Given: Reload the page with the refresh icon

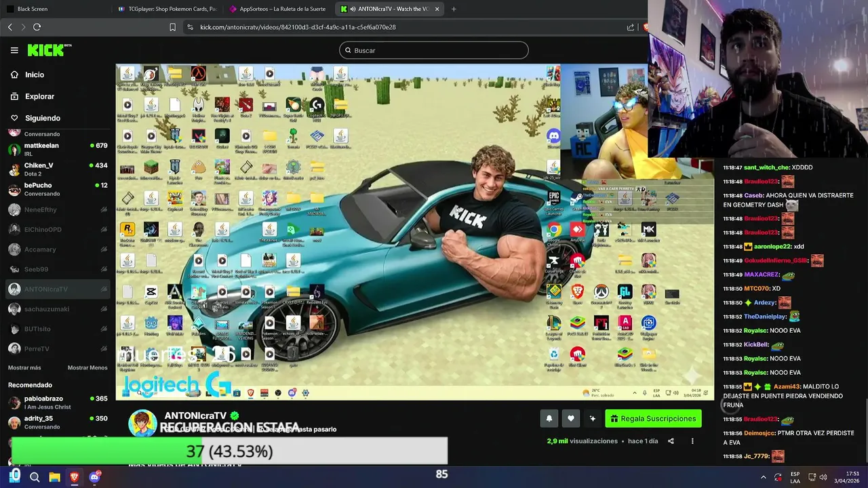Looking at the screenshot, I should point(37,27).
